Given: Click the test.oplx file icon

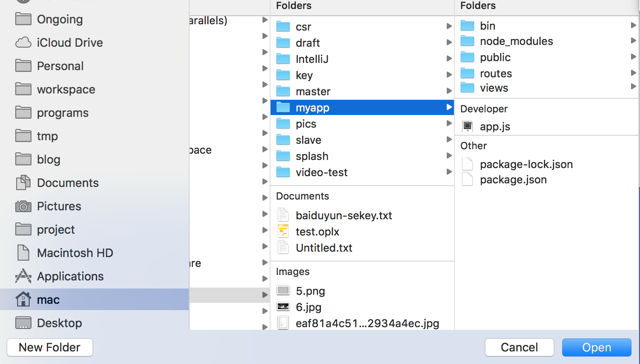Looking at the screenshot, I should [283, 232].
